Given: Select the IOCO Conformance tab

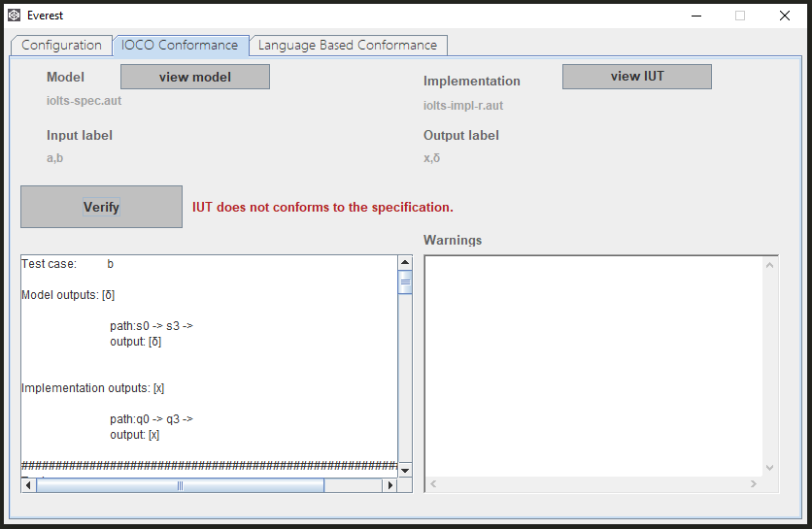Looking at the screenshot, I should coord(180,46).
